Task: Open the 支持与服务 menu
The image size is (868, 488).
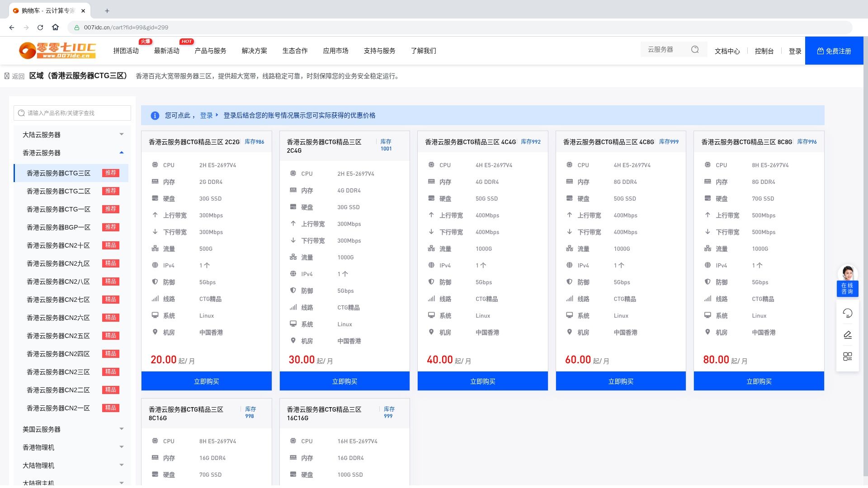Action: point(380,51)
